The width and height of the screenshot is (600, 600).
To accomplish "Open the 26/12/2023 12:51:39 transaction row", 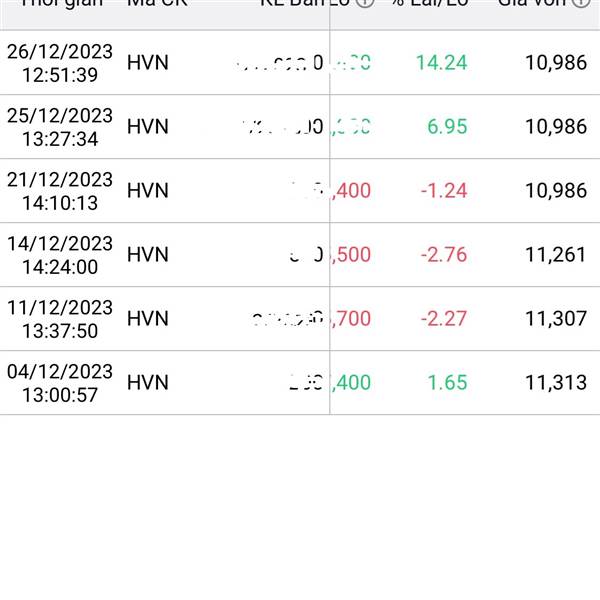I will 300,63.
